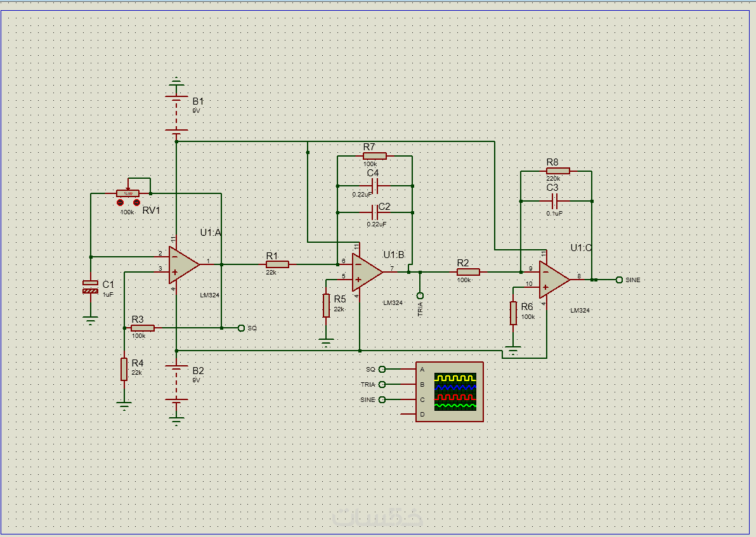Click the TRIA output terminal below U1:B output
Image resolution: width=756 pixels, height=537 pixels.
420,295
